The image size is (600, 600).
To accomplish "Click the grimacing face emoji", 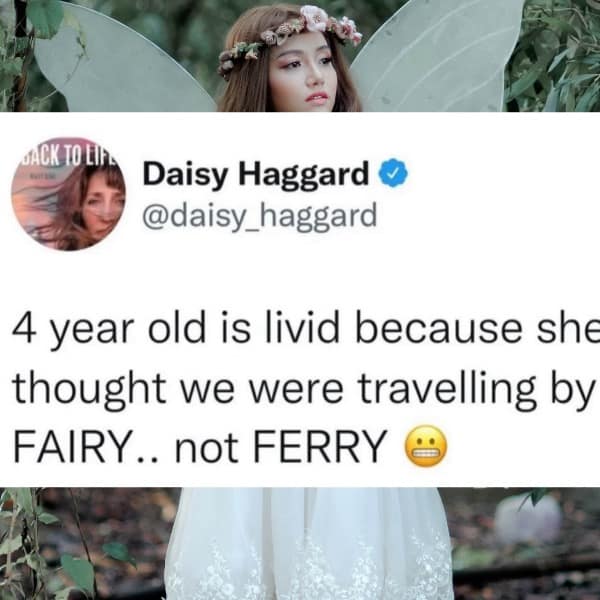I will 426,446.
